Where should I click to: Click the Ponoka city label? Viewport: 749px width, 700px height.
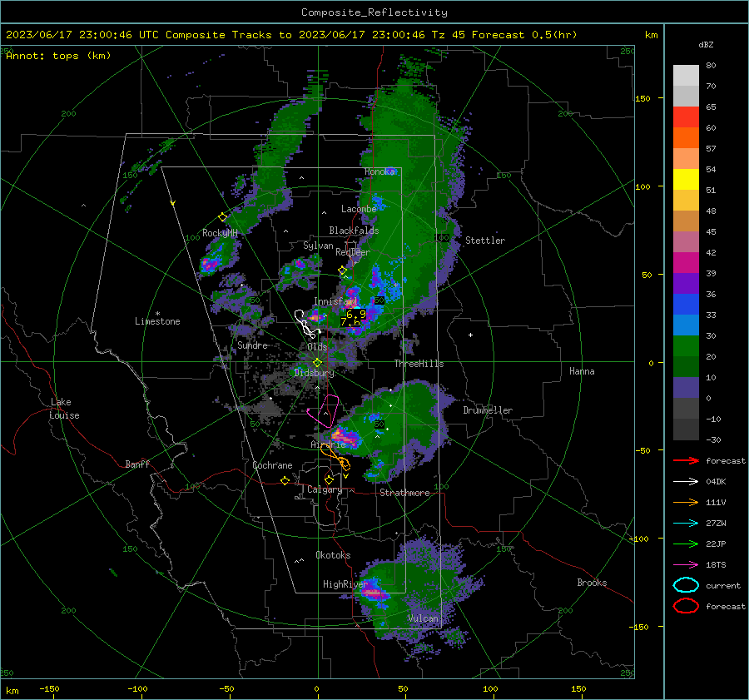(x=380, y=171)
